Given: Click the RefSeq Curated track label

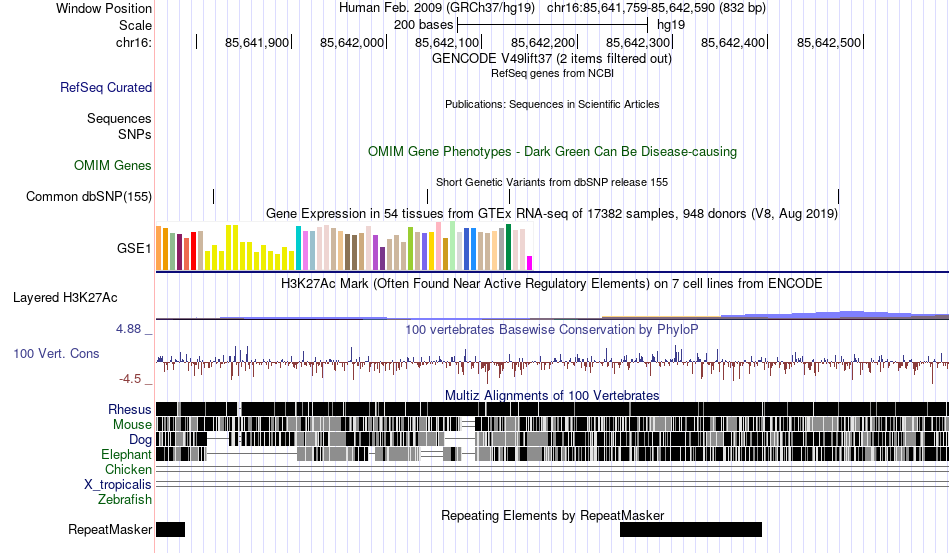Looking at the screenshot, I should (x=105, y=87).
